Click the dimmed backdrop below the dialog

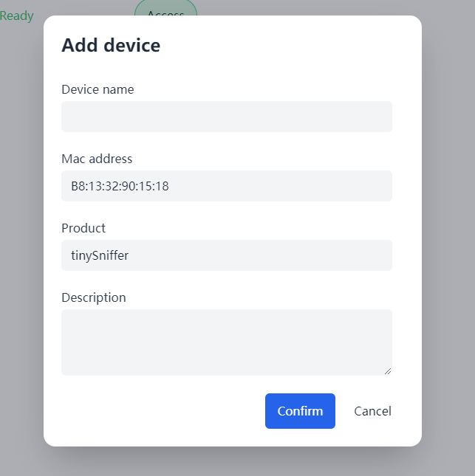[x=236, y=462]
